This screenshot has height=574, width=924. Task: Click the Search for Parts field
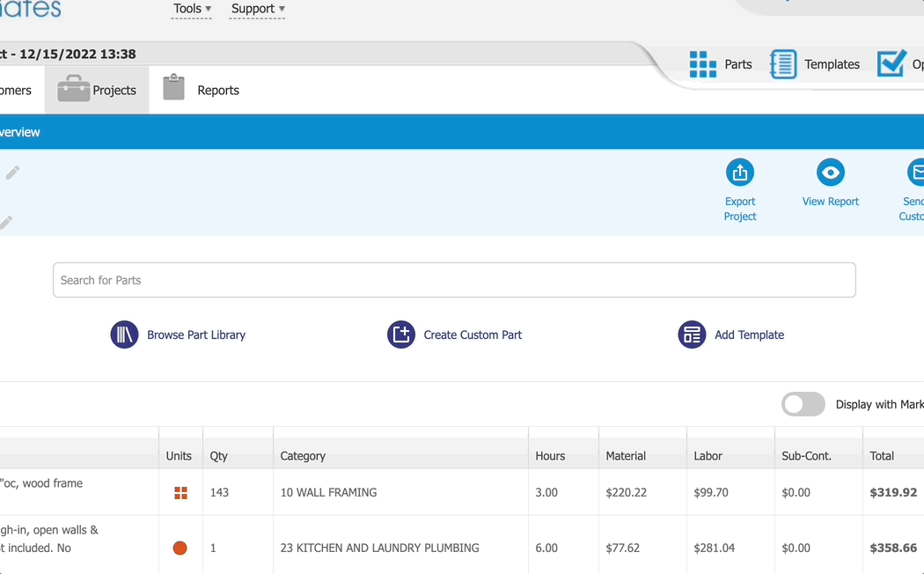[x=454, y=280]
